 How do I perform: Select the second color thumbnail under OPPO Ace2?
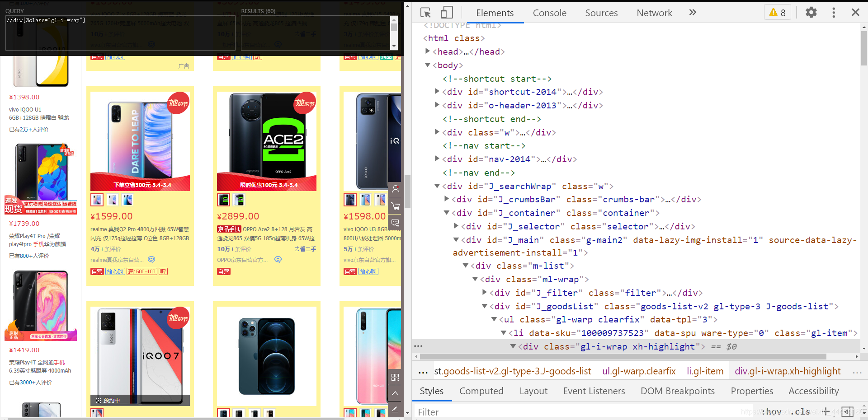pyautogui.click(x=239, y=200)
